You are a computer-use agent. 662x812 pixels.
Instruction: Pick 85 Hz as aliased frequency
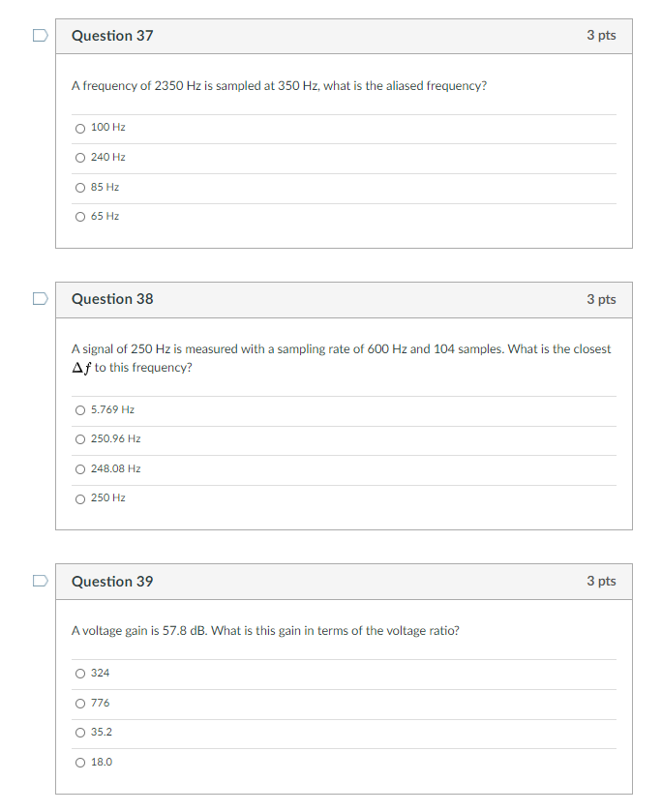tap(80, 188)
